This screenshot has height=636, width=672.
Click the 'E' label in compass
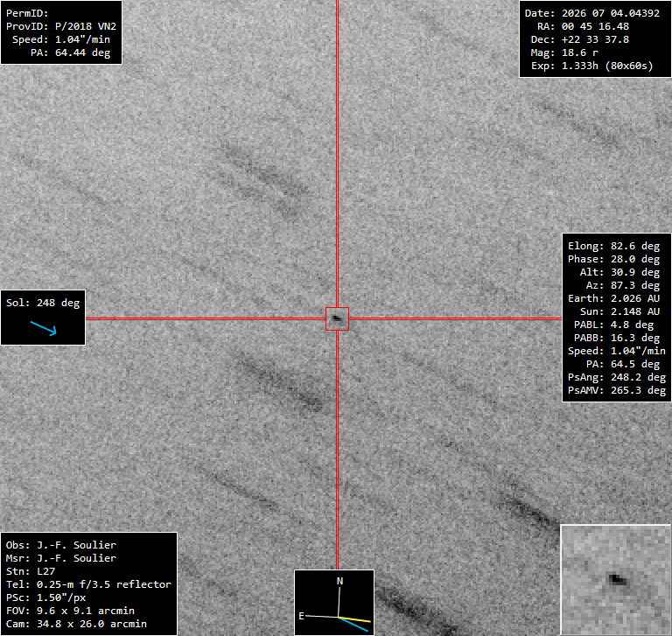coord(301,616)
